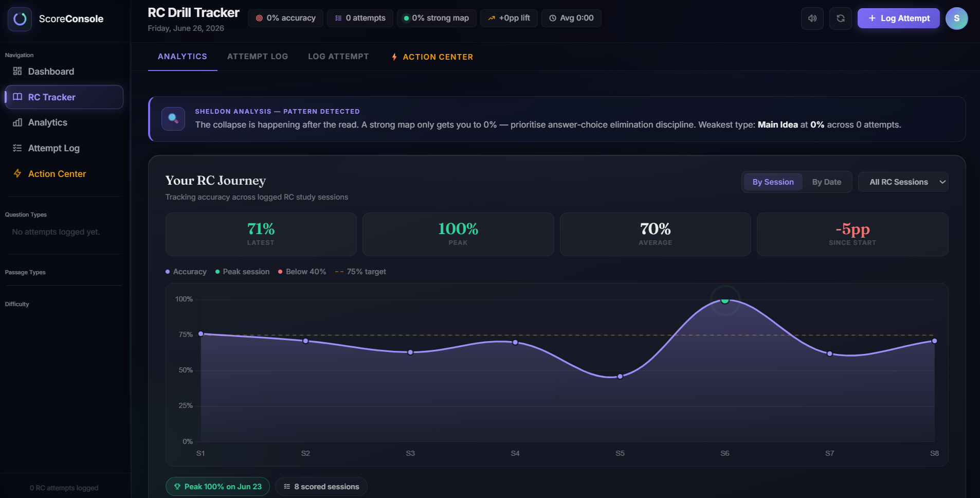The width and height of the screenshot is (980, 498).
Task: Click the 0% accuracy chip
Action: (286, 18)
